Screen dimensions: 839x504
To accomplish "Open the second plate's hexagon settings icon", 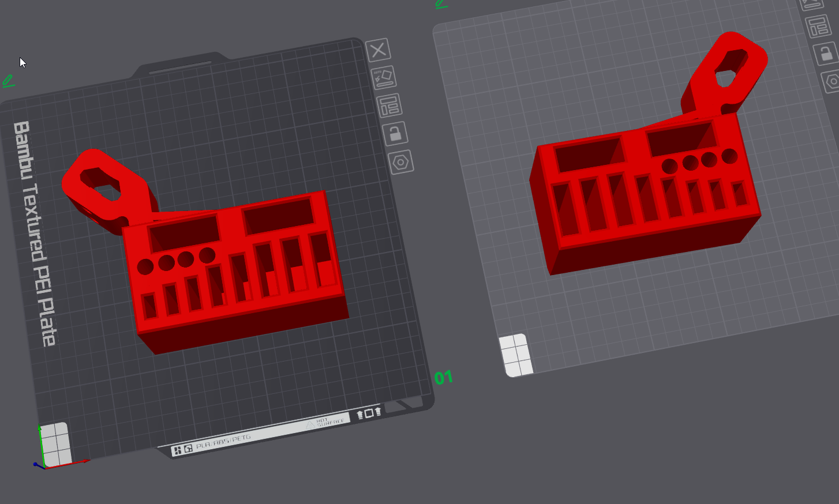I will [831, 82].
